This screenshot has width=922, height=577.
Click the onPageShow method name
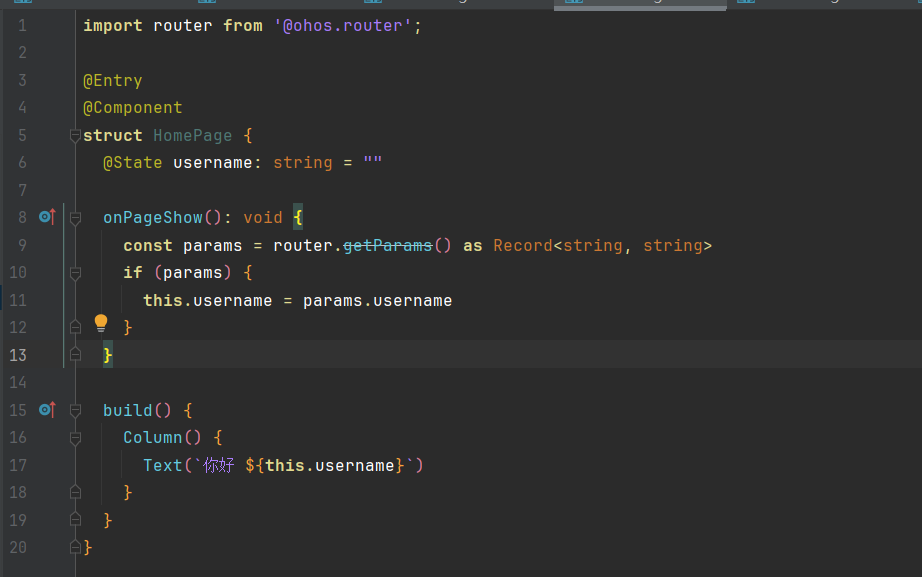[153, 218]
